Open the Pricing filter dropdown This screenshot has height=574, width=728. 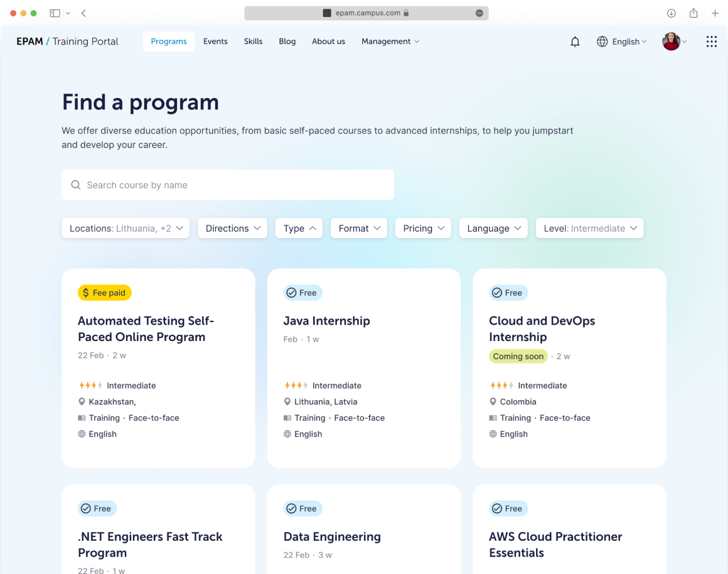click(423, 228)
